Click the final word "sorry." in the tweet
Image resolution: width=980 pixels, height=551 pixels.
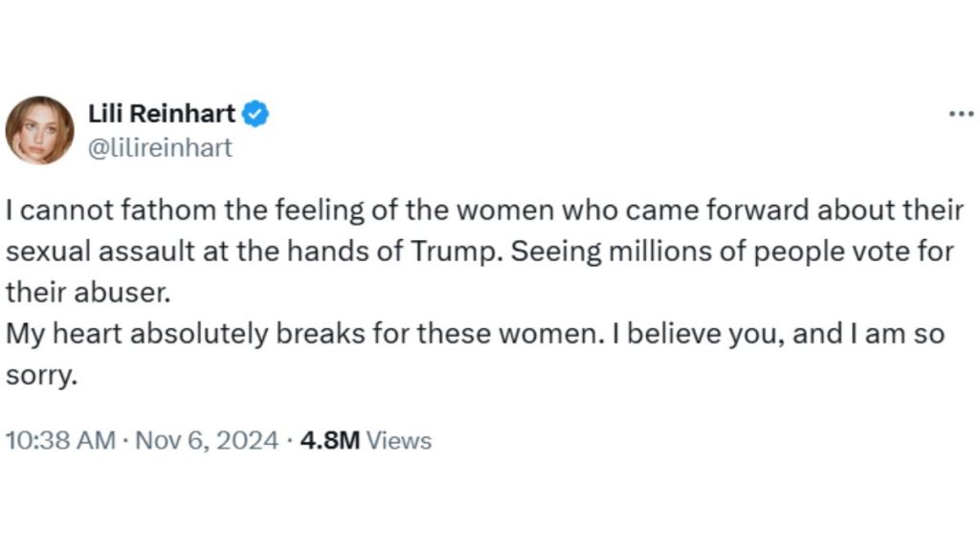point(39,377)
